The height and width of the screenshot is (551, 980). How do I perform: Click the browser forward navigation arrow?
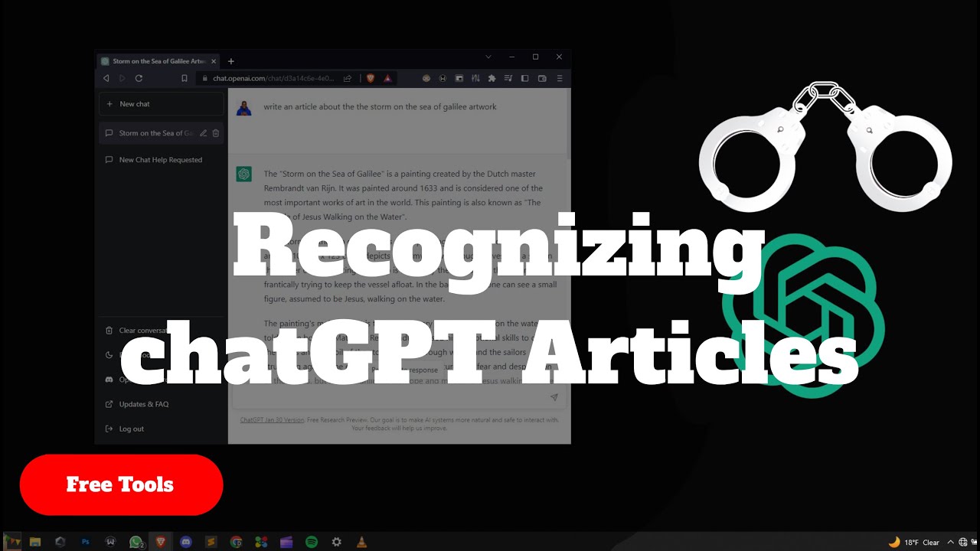pyautogui.click(x=122, y=78)
